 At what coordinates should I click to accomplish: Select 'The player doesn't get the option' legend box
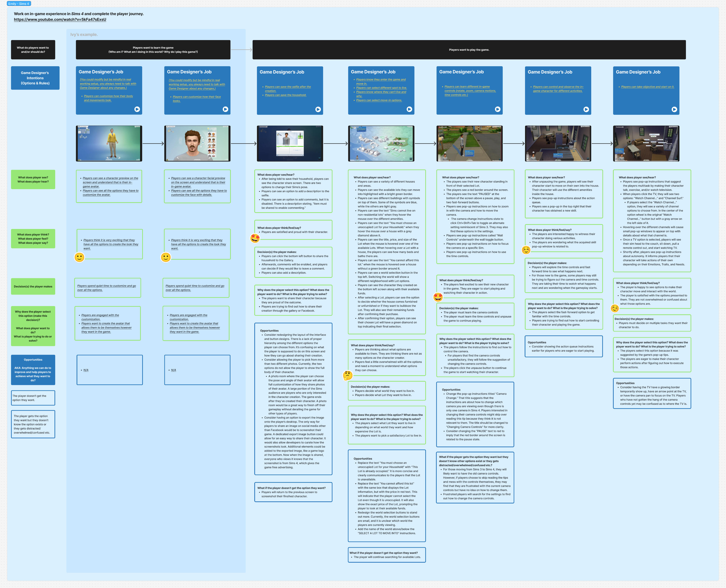(x=33, y=398)
